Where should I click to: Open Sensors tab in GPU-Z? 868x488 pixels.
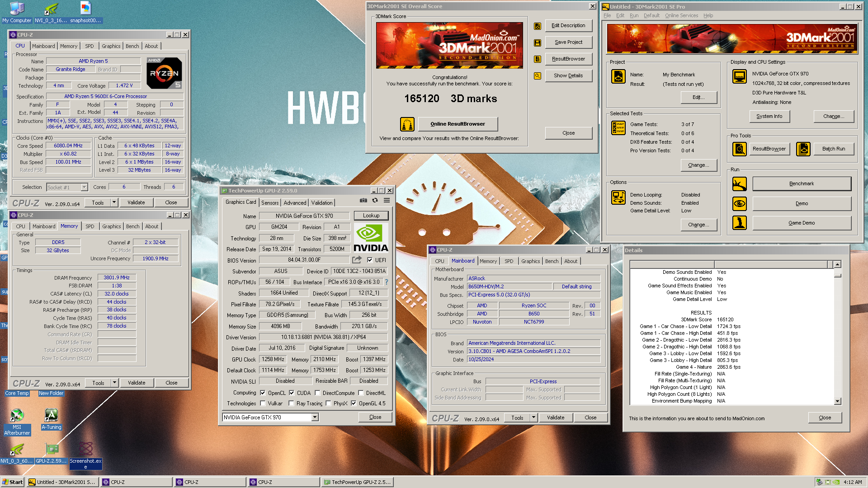pyautogui.click(x=270, y=203)
